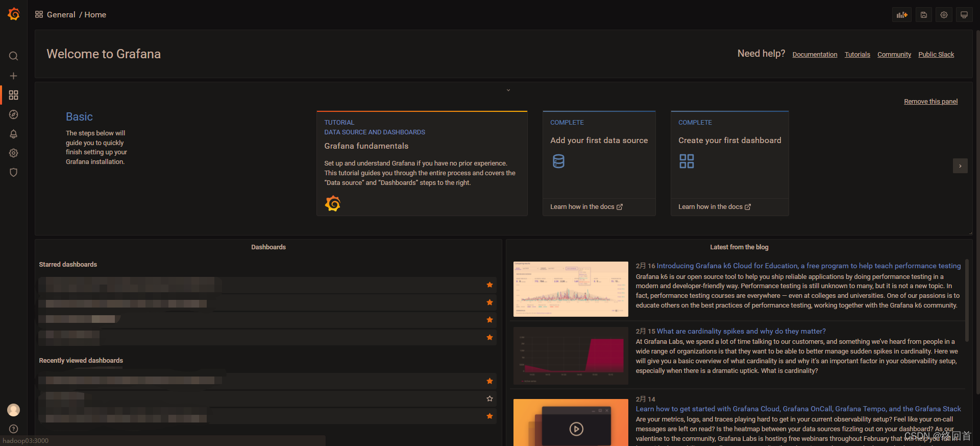Screen dimensions: 980x446
Task: Unstar the third starred dashboard
Action: click(x=489, y=320)
